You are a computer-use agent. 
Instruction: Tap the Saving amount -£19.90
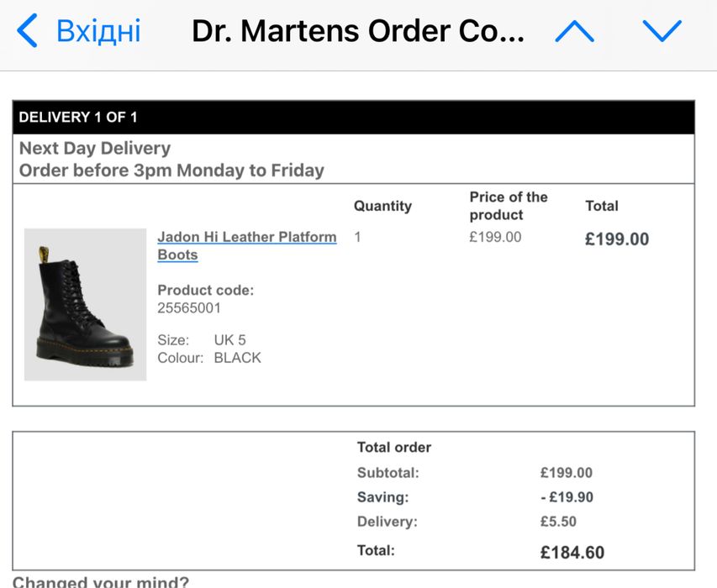[567, 497]
